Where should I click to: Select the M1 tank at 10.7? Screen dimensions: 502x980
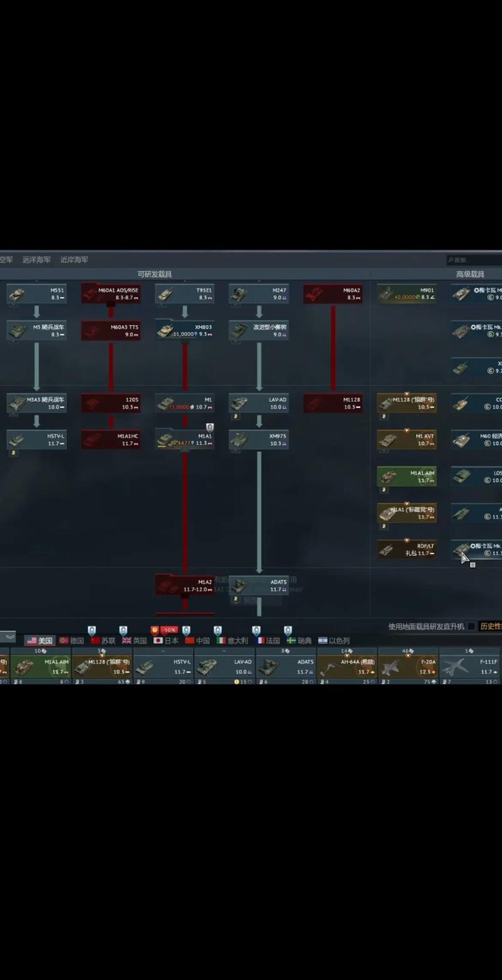point(184,403)
